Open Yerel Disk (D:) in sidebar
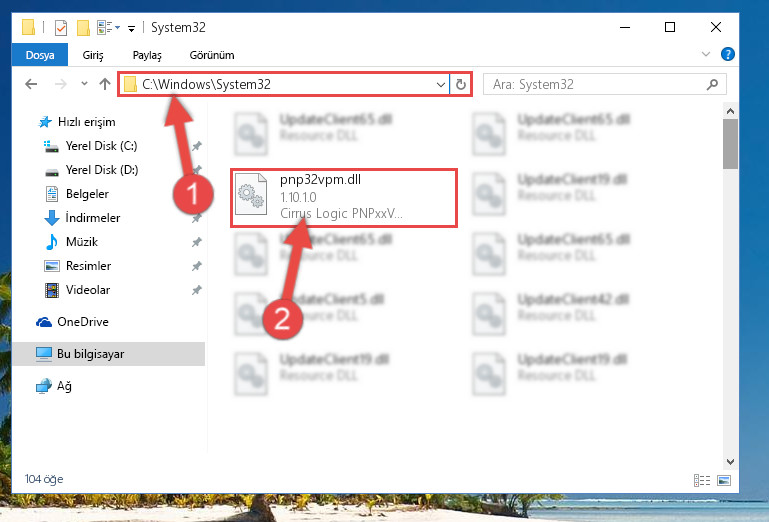This screenshot has width=769, height=522. click(91, 170)
